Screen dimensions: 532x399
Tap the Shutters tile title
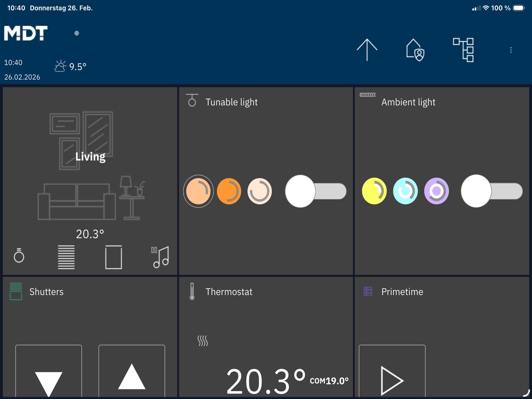click(x=47, y=292)
